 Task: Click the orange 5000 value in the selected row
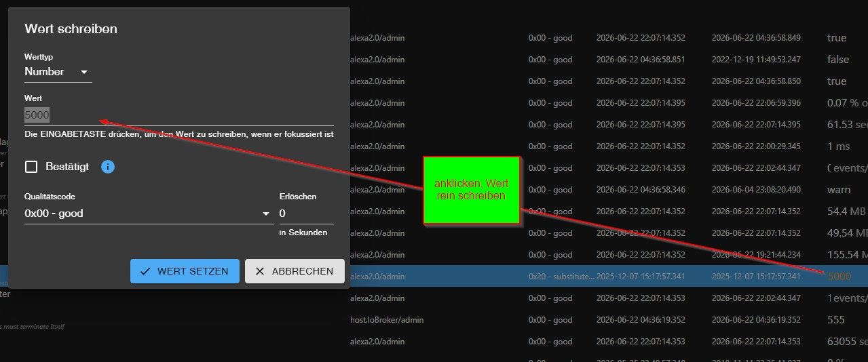coord(839,276)
